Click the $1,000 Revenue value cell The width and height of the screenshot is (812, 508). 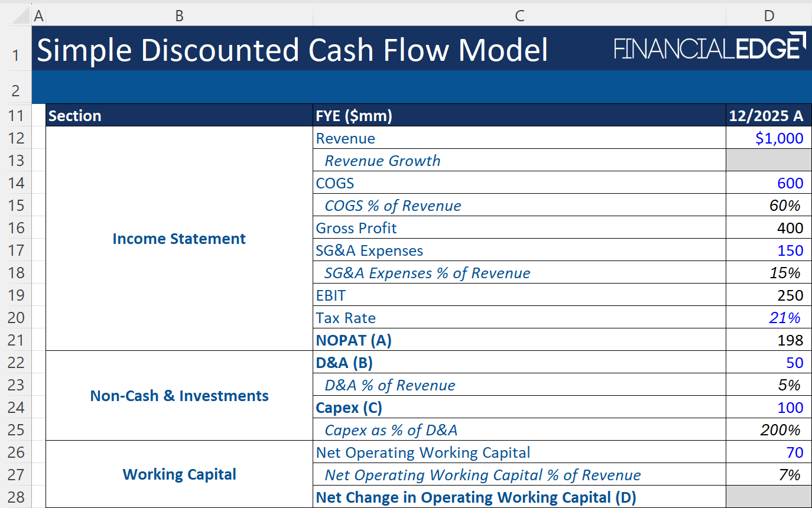coord(768,138)
